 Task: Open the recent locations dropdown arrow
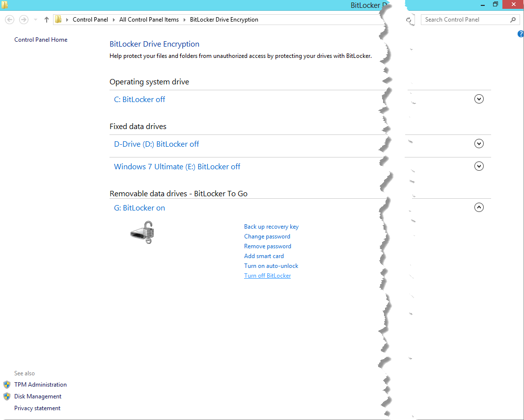pyautogui.click(x=35, y=20)
